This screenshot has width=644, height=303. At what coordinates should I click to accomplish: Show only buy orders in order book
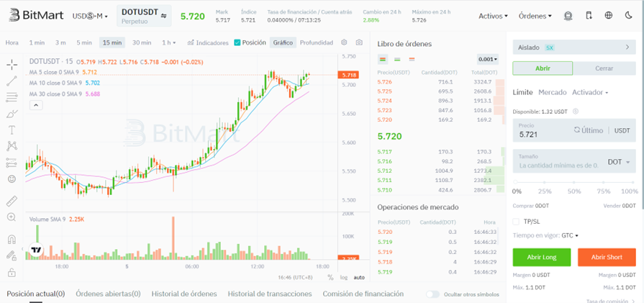(396, 59)
